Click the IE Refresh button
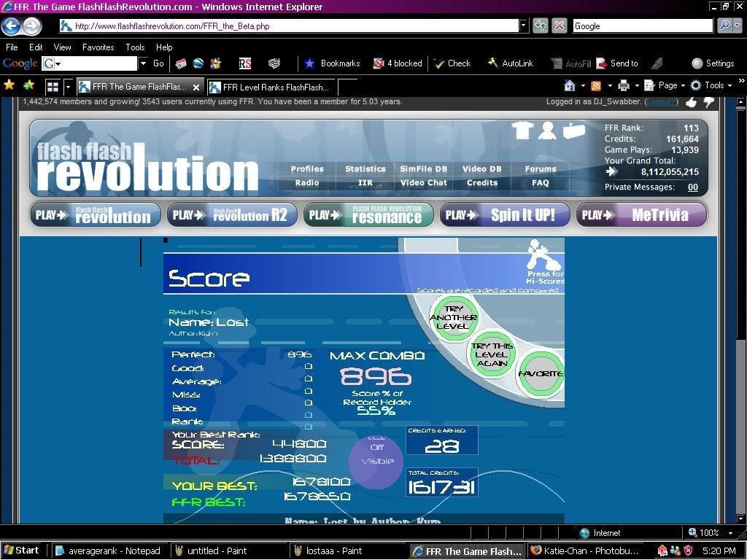The height and width of the screenshot is (560, 747). coord(540,26)
